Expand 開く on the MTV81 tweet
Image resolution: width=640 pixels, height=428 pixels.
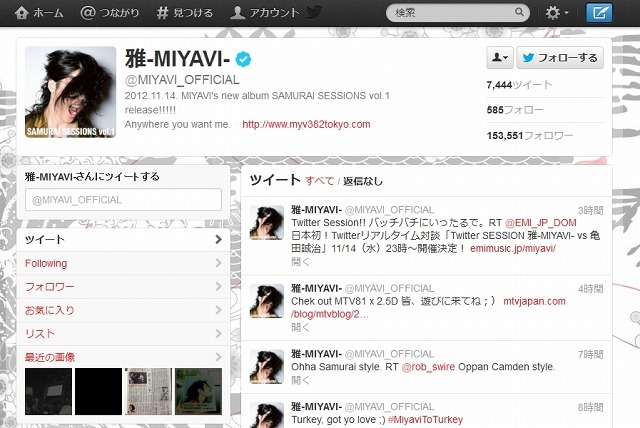tap(300, 327)
